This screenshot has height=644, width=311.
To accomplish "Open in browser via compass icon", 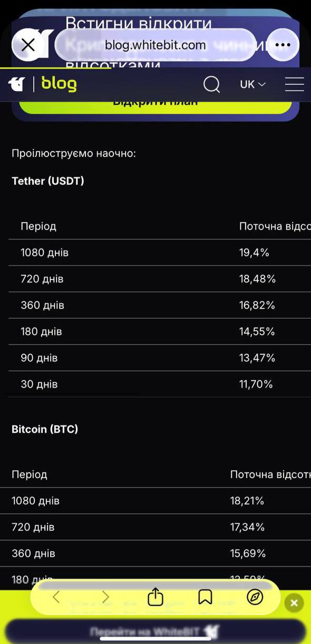I will 255,597.
